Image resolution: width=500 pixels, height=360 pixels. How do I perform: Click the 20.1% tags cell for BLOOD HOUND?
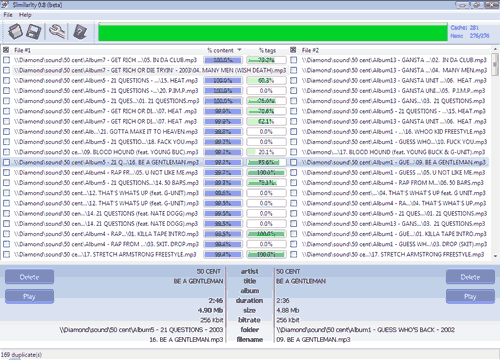click(266, 152)
